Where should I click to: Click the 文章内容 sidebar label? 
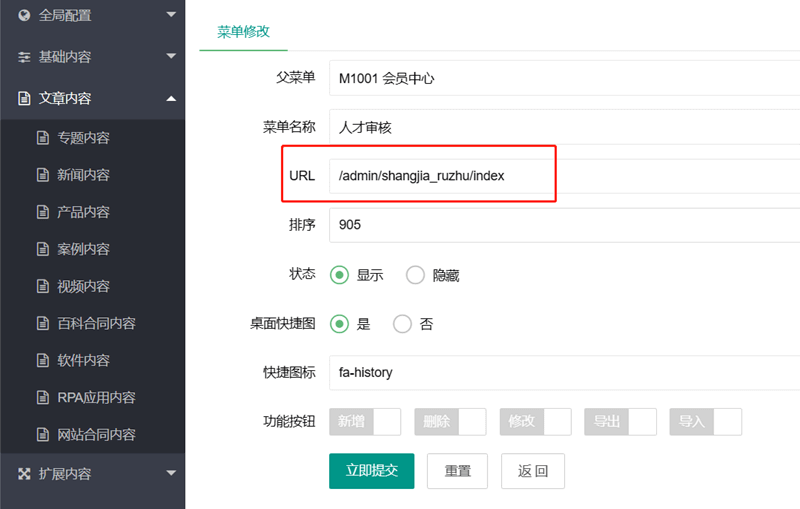pyautogui.click(x=65, y=98)
